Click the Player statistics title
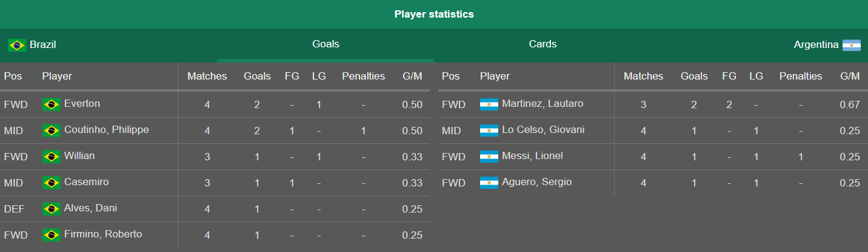 (x=434, y=14)
